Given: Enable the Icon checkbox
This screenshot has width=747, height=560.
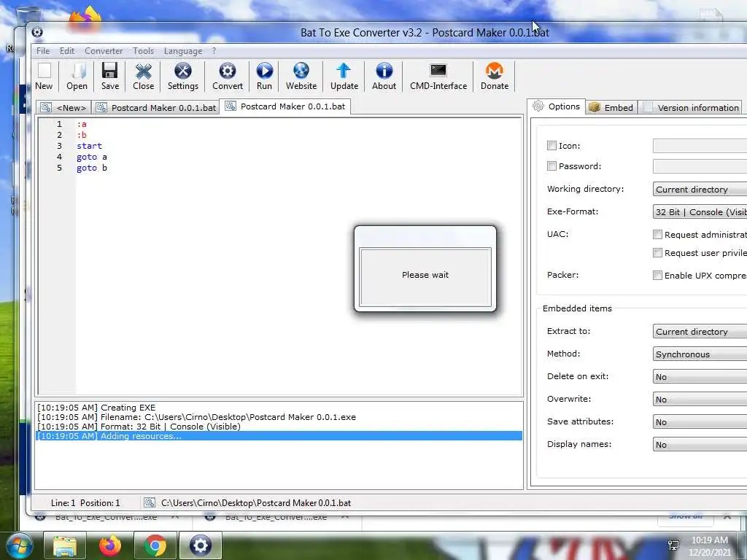Looking at the screenshot, I should tap(551, 146).
